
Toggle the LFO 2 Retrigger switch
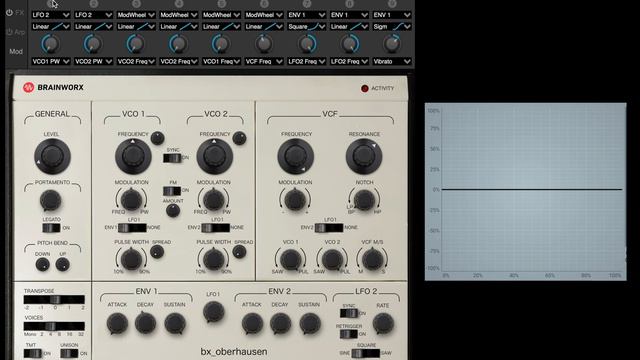point(349,334)
